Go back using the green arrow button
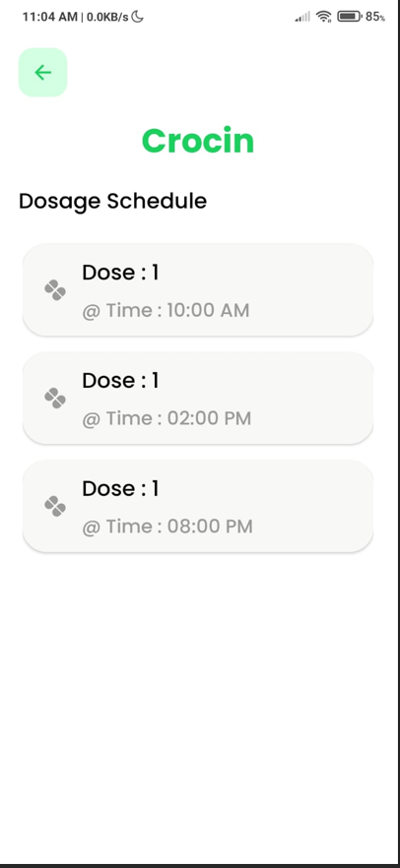Screen dimensions: 400x868 [42, 73]
